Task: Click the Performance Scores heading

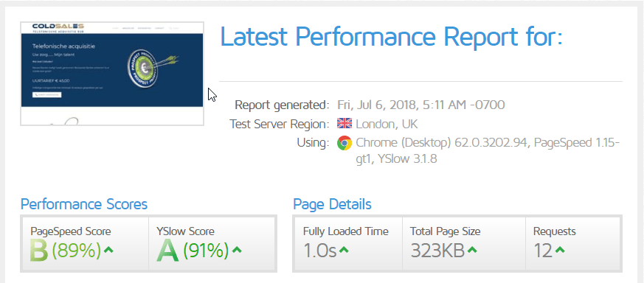Action: tap(84, 204)
